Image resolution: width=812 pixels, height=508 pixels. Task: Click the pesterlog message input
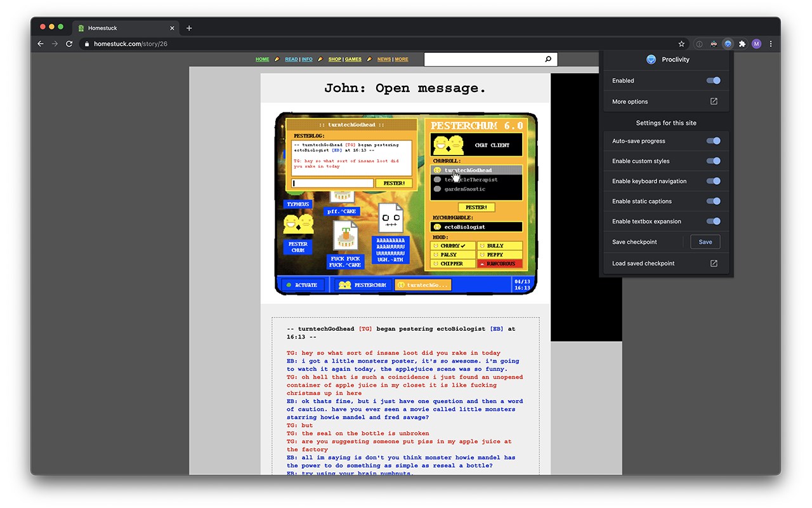(x=333, y=184)
